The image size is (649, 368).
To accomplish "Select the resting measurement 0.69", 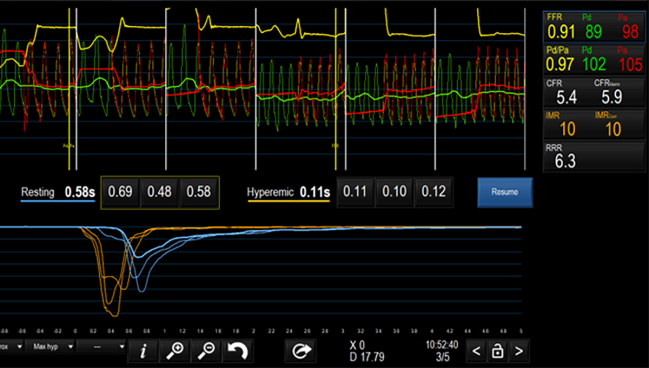I will point(120,192).
